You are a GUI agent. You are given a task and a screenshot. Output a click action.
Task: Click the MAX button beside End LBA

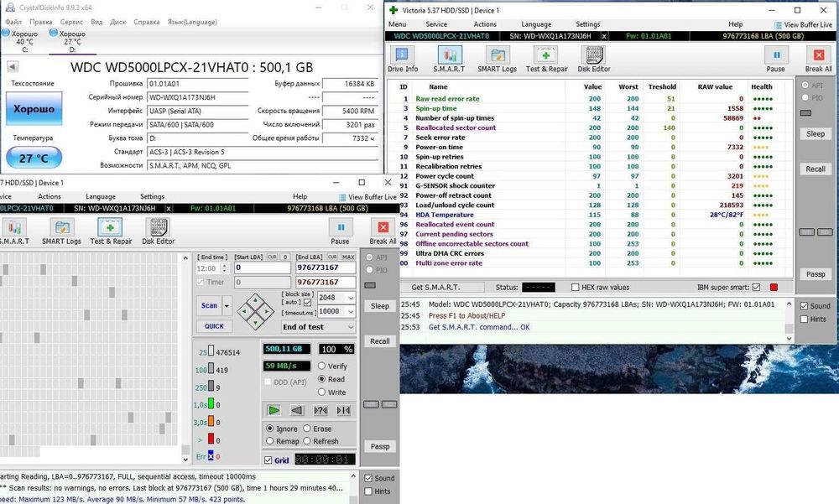point(348,257)
